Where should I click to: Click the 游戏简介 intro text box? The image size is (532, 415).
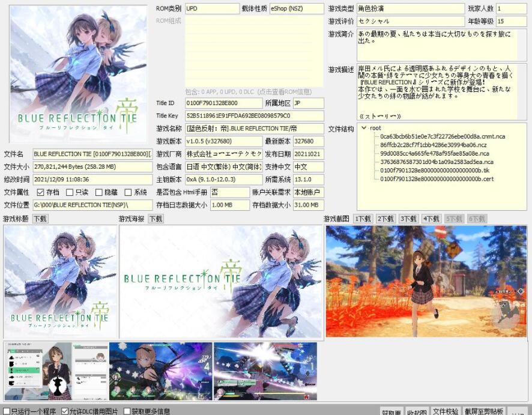(x=442, y=46)
